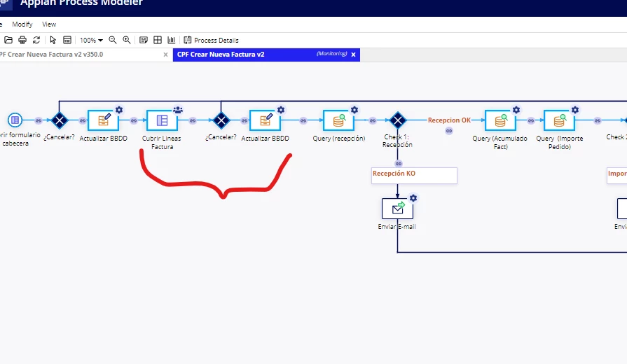Click the Query (recepción) label text
627x364 pixels.
[338, 139]
